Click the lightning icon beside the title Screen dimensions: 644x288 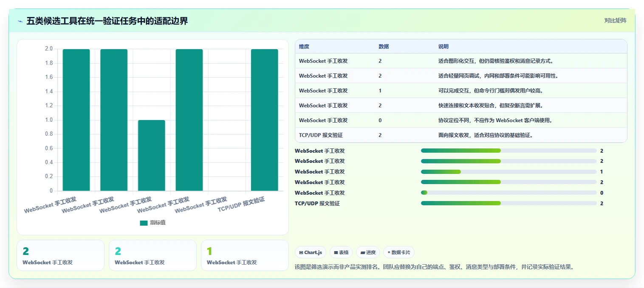tap(20, 21)
